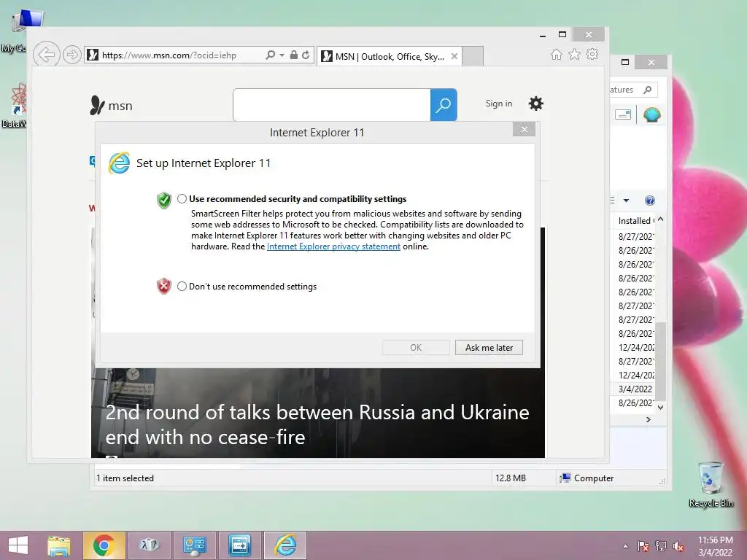Click the up arrow of the list scrollbar

[661, 219]
